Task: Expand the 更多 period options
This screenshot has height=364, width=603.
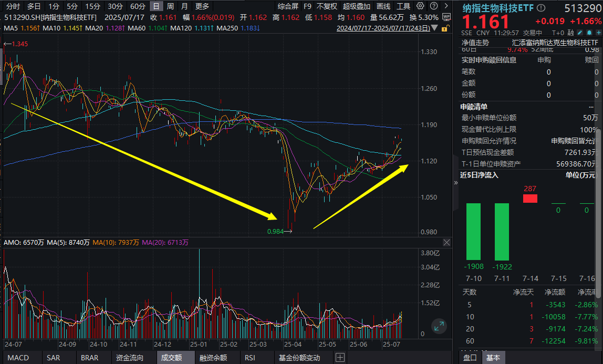Action: coord(202,6)
